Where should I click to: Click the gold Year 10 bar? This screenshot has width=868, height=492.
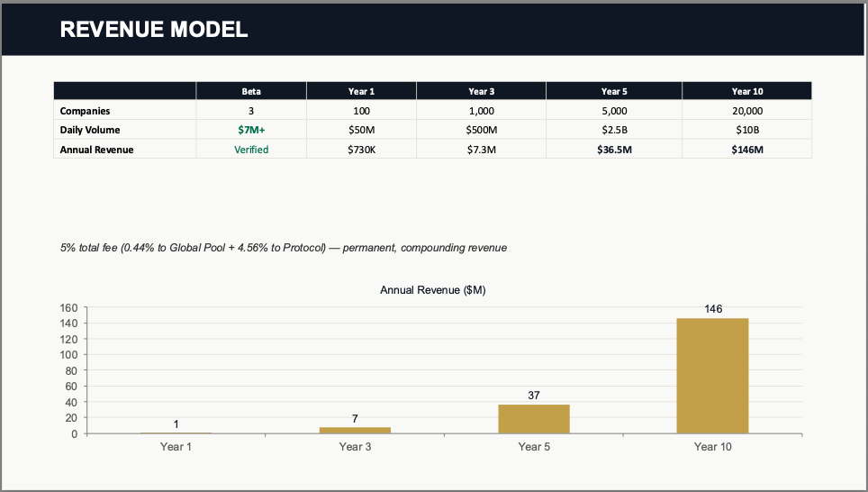point(712,376)
